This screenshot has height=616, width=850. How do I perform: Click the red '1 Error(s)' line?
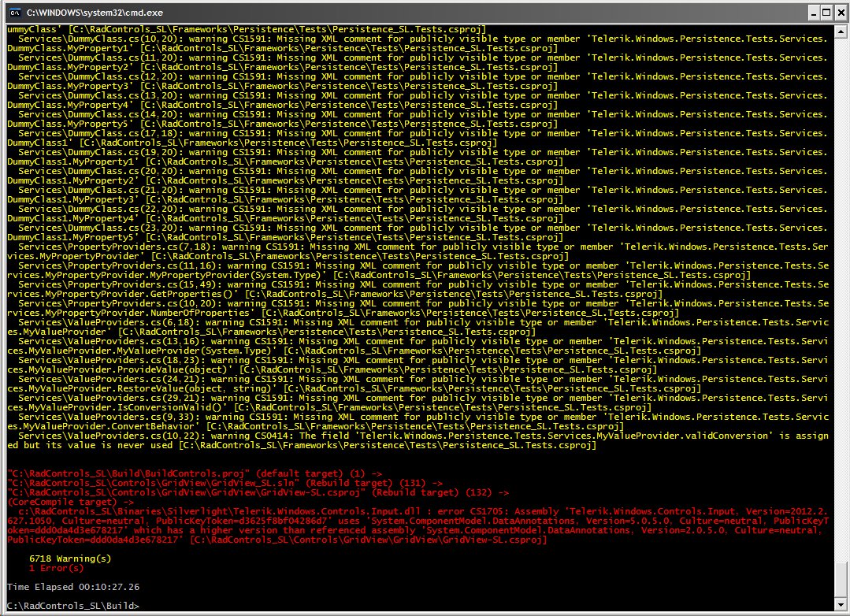click(x=57, y=568)
